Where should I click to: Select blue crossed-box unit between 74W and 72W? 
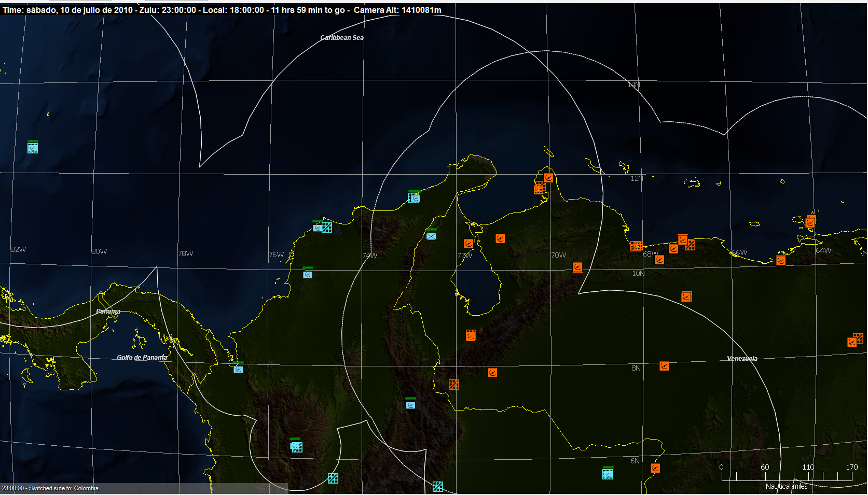pos(431,236)
